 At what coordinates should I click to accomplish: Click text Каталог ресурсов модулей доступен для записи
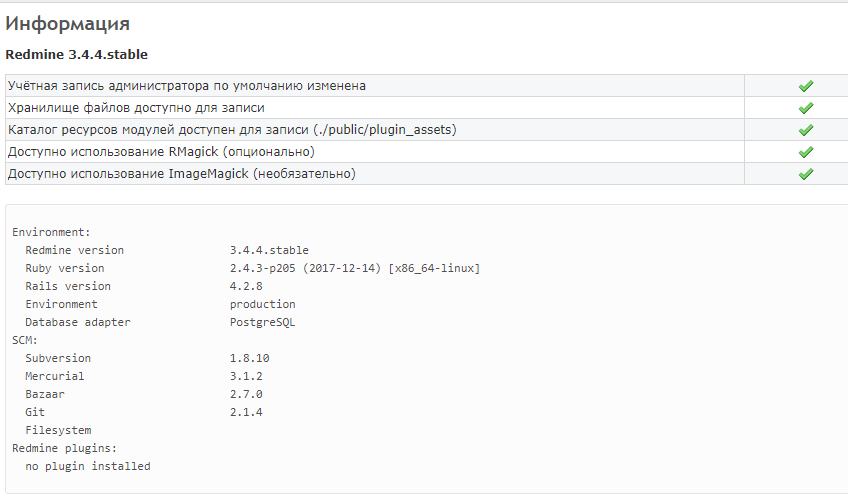click(158, 130)
